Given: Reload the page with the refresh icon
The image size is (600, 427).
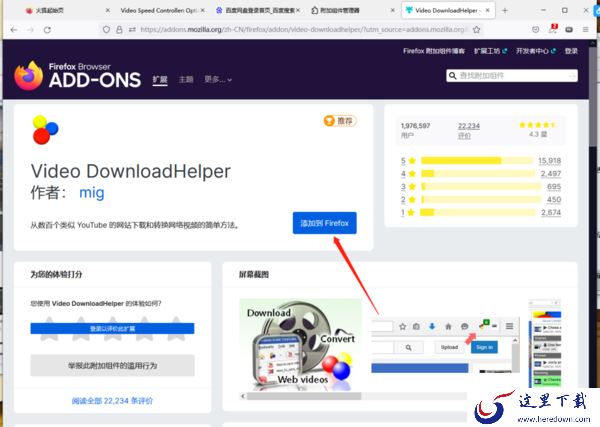Looking at the screenshot, I should tap(47, 30).
